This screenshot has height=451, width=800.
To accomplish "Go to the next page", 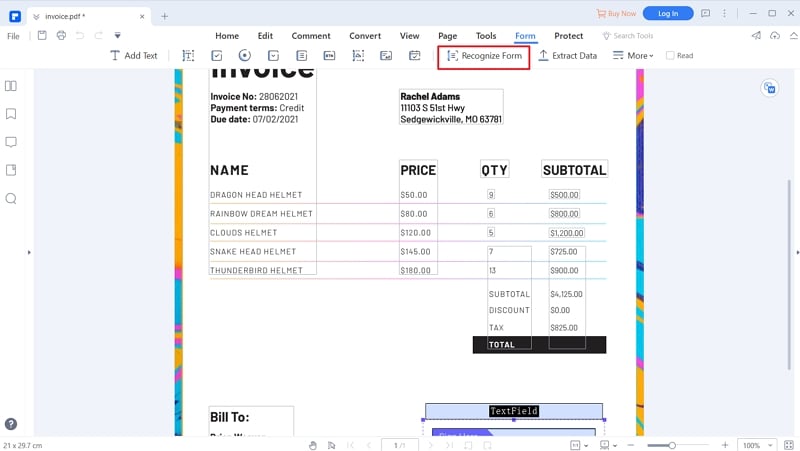I will [431, 445].
